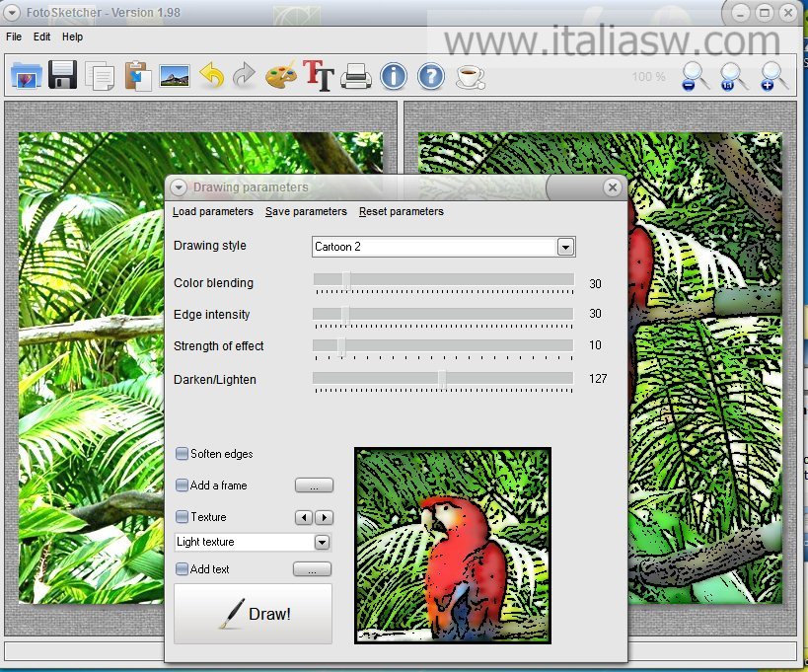Click the coffee cup donate icon
The height and width of the screenshot is (672, 808).
coord(470,77)
